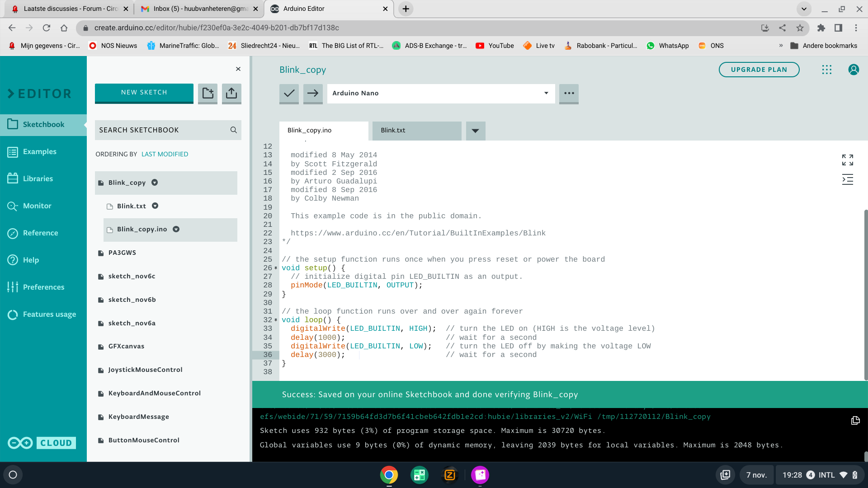The image size is (868, 488).
Task: Open the date 7 nov. calendar
Action: [756, 475]
